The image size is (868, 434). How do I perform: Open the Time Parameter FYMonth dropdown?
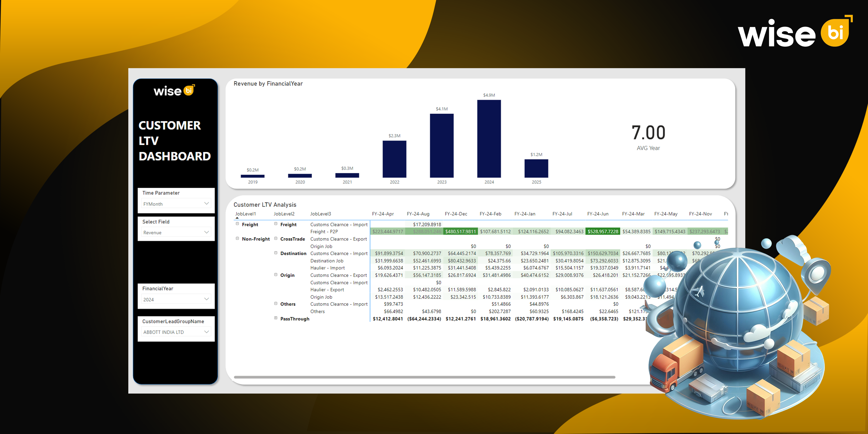206,204
